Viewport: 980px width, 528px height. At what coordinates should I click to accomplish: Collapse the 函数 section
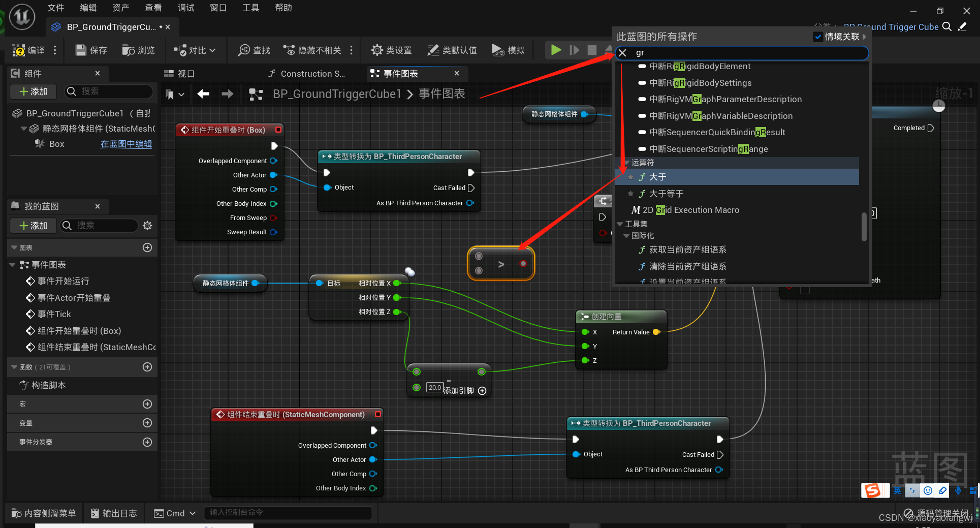14,367
